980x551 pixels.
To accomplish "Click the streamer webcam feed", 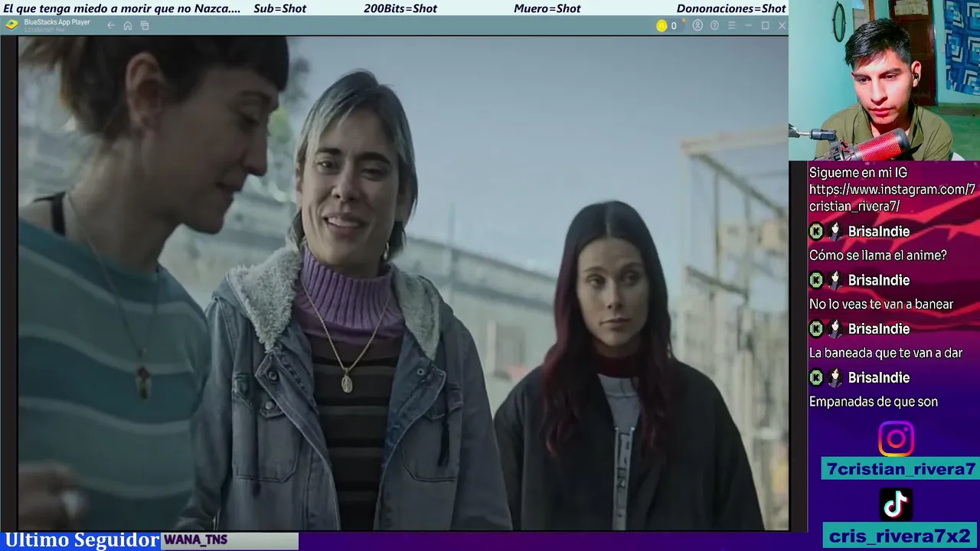I will [x=884, y=80].
